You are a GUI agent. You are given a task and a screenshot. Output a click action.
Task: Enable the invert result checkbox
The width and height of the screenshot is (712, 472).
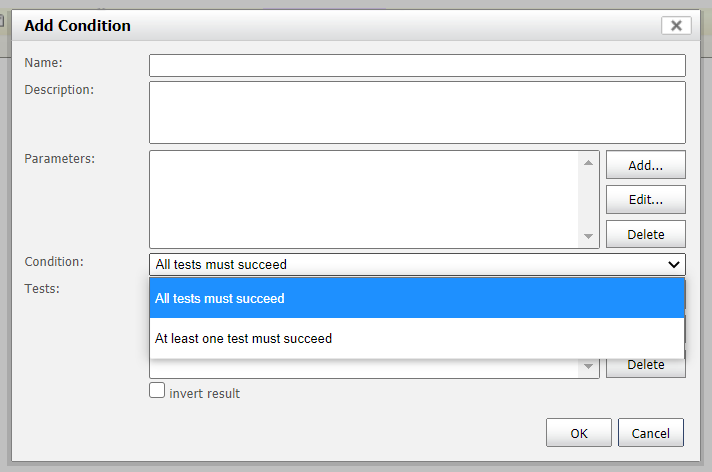[157, 390]
